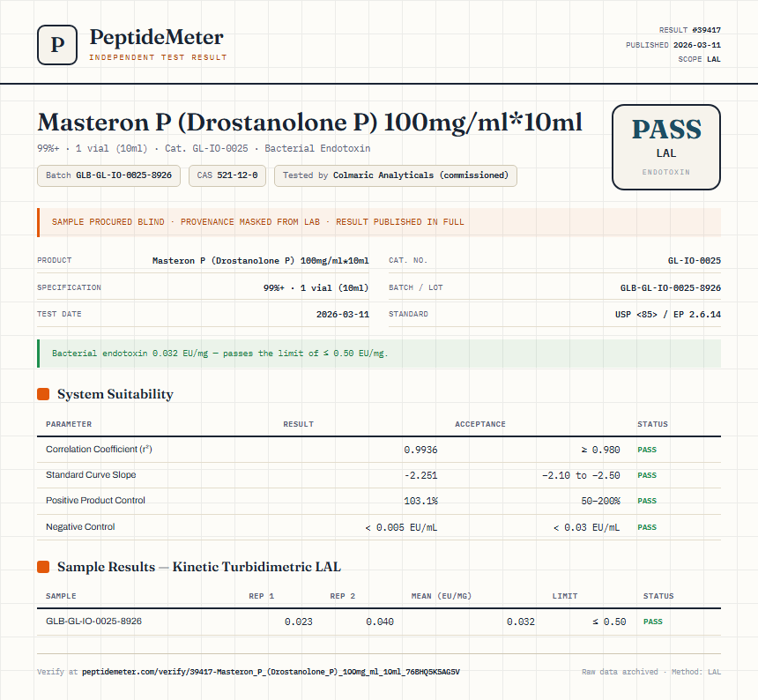Click the Masteron P product title heading
The width and height of the screenshot is (758, 700).
(x=310, y=123)
